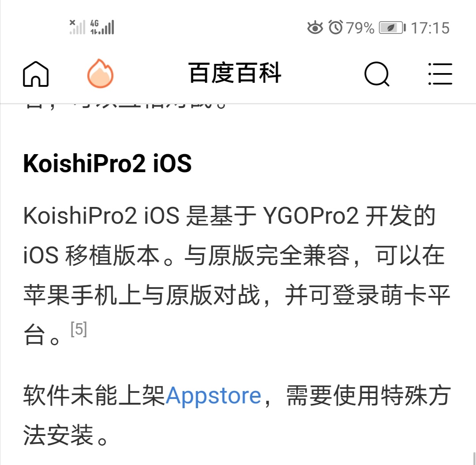This screenshot has width=476, height=465.
Task: Open the list menu icon at top right
Action: pos(440,74)
